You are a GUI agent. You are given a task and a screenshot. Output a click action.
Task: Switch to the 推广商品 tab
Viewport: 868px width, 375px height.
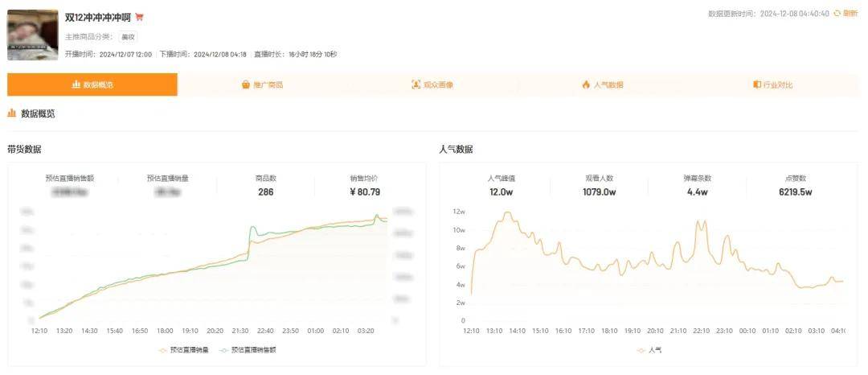pyautogui.click(x=263, y=84)
